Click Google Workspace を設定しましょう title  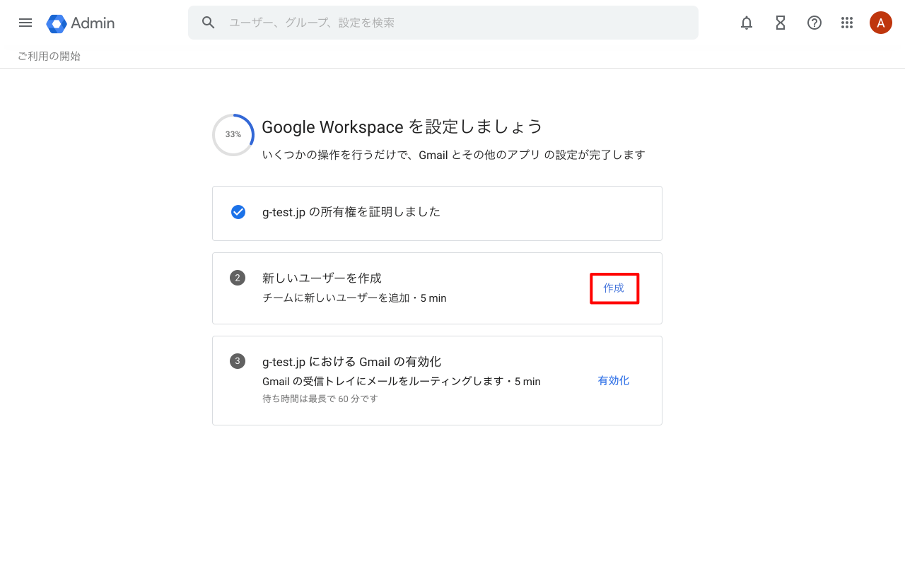pyautogui.click(x=402, y=127)
